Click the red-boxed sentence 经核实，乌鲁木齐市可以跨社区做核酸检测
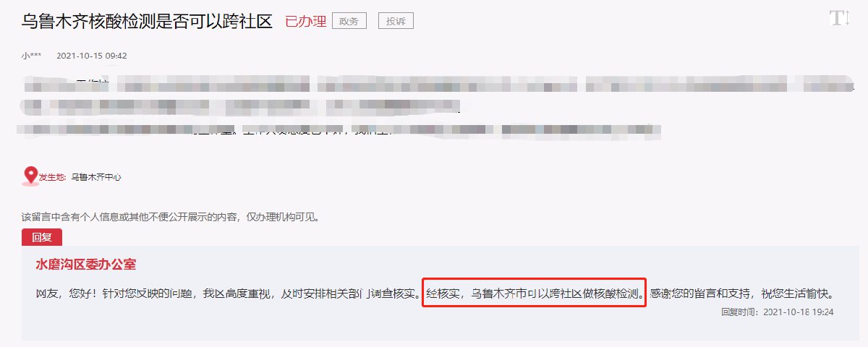This screenshot has width=868, height=347. [x=534, y=294]
